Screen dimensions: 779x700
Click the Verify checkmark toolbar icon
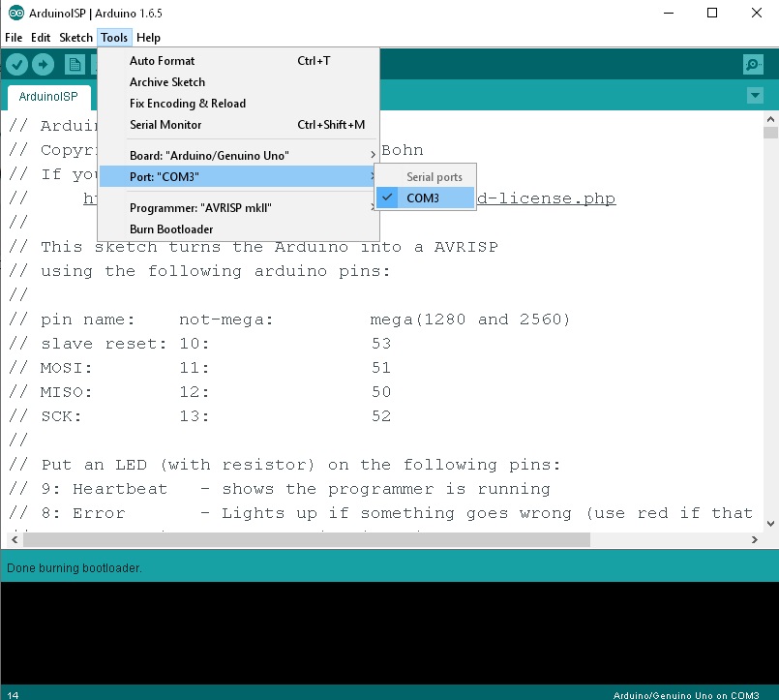point(16,65)
